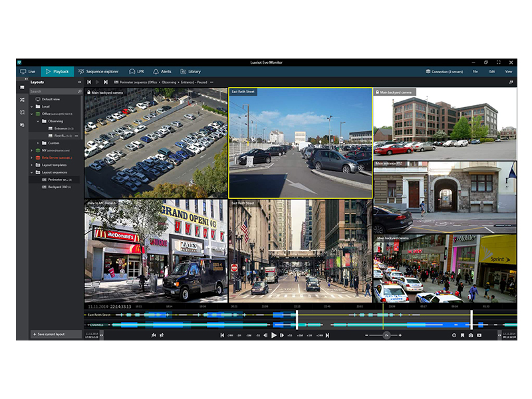Take a snapshot with camera icon
Screen dimensions: 532x399
(x=471, y=336)
